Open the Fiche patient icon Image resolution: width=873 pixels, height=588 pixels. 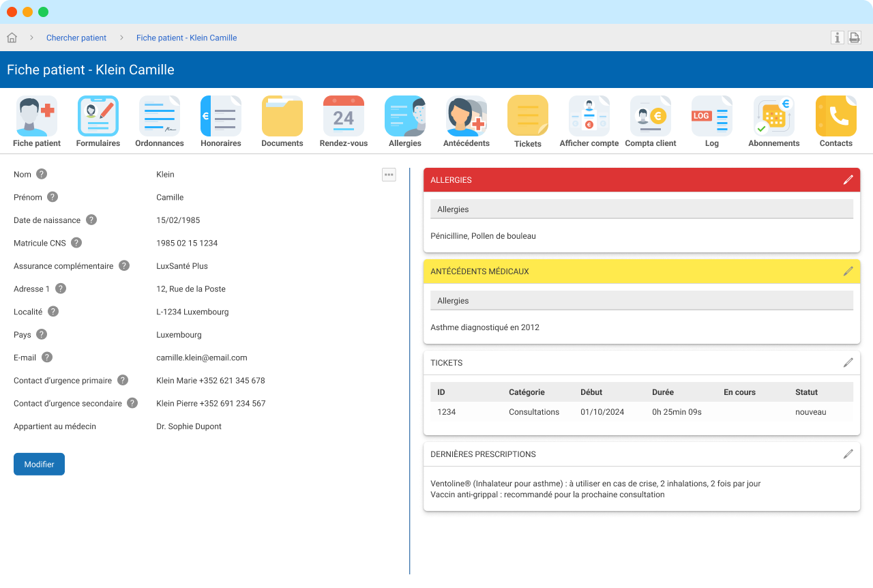click(37, 116)
